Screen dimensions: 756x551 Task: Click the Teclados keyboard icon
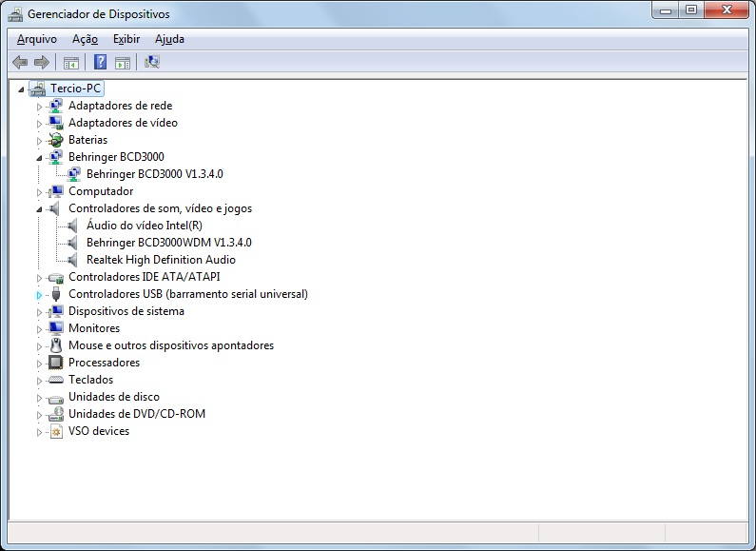click(x=56, y=381)
